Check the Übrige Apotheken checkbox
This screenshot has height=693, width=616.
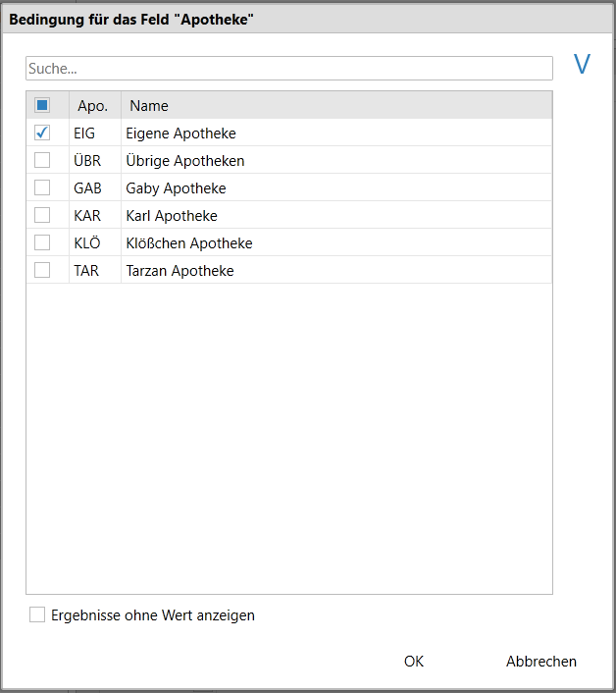pos(42,160)
